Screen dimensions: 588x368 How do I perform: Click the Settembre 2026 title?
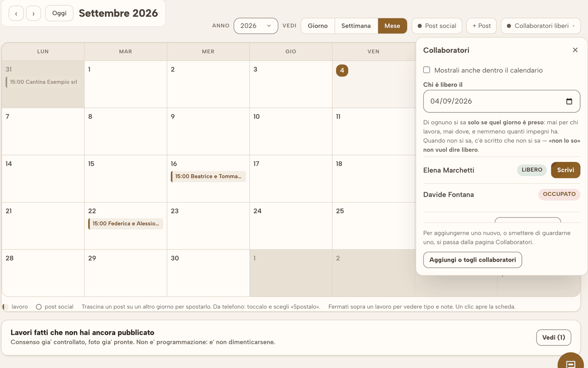point(118,13)
